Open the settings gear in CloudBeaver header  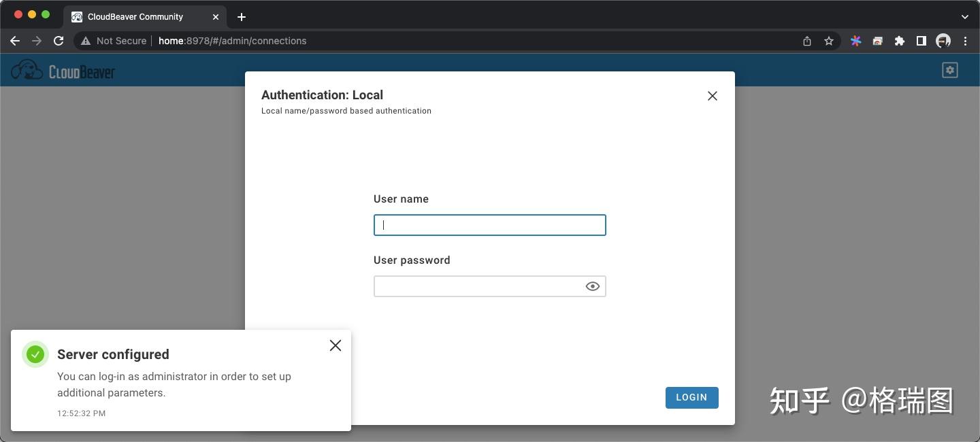[950, 70]
